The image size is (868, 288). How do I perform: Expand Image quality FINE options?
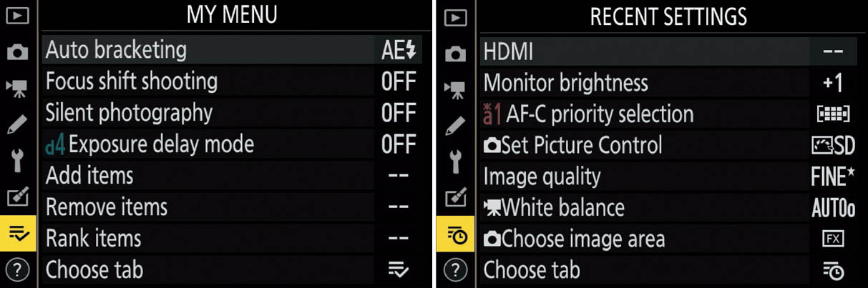pyautogui.click(x=833, y=177)
